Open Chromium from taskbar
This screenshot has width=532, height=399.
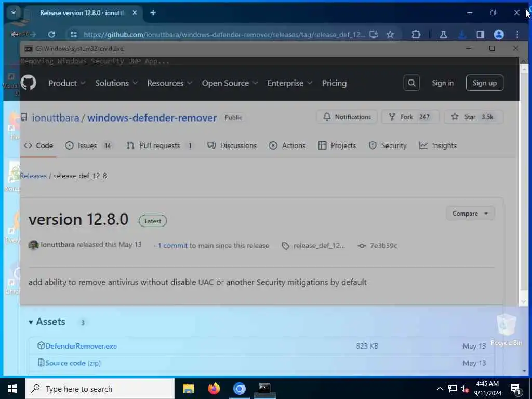click(239, 389)
